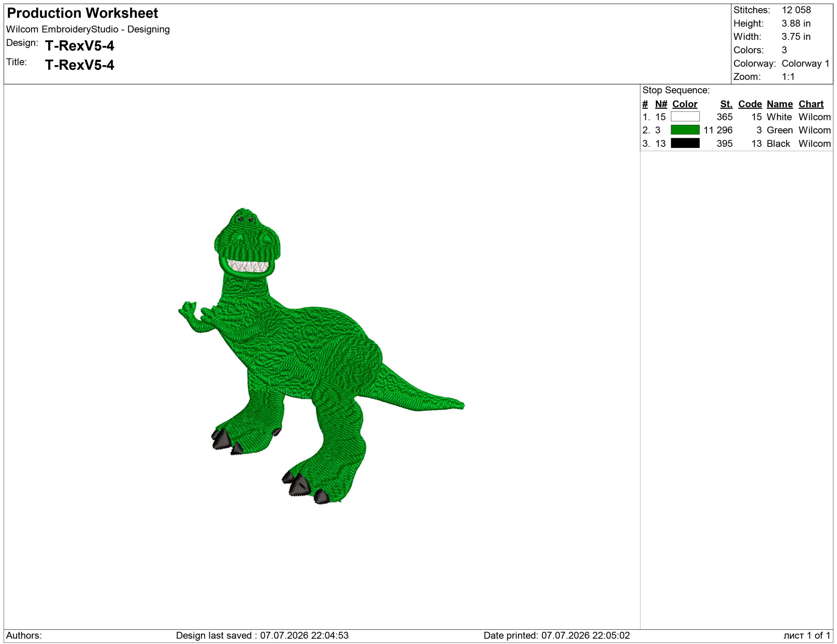837x644 pixels.
Task: Click the Colorway value 'Colorway 1'
Action: (x=805, y=63)
